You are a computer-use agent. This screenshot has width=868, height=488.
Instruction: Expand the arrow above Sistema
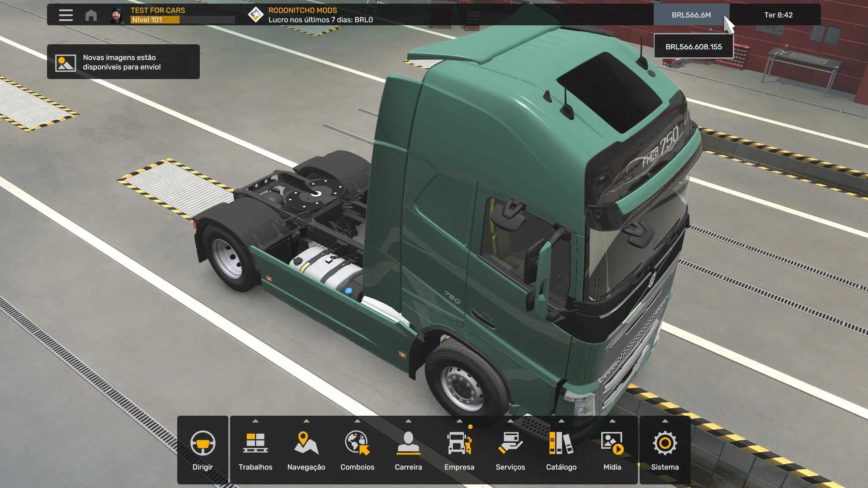pos(665,421)
